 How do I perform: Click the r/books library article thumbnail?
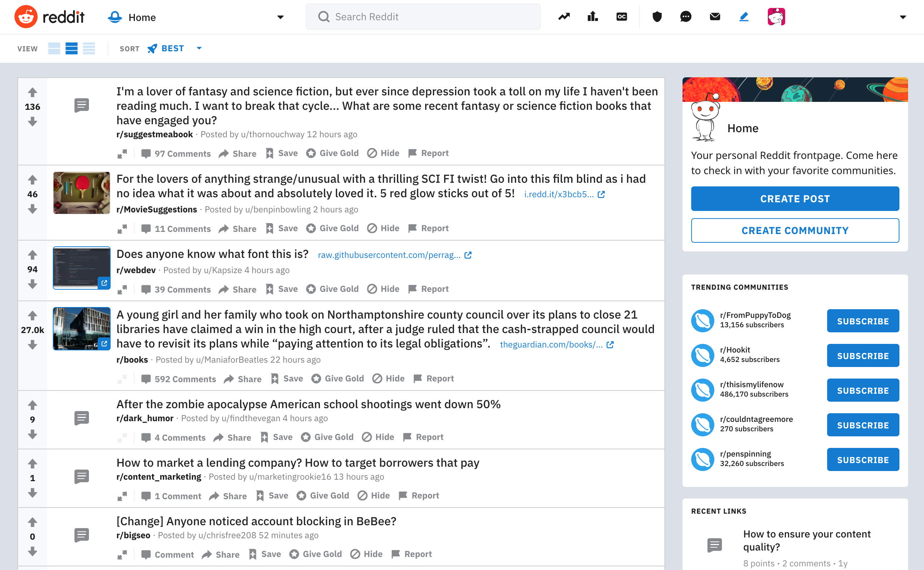(81, 329)
